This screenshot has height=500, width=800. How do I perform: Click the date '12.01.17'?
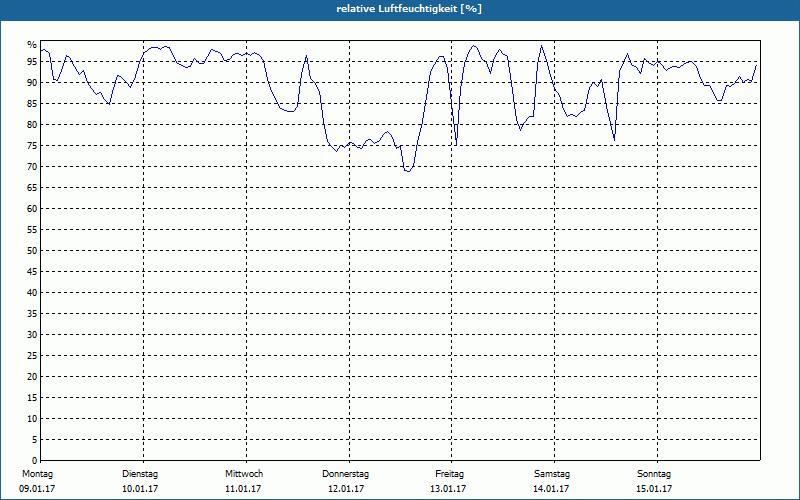tap(346, 489)
